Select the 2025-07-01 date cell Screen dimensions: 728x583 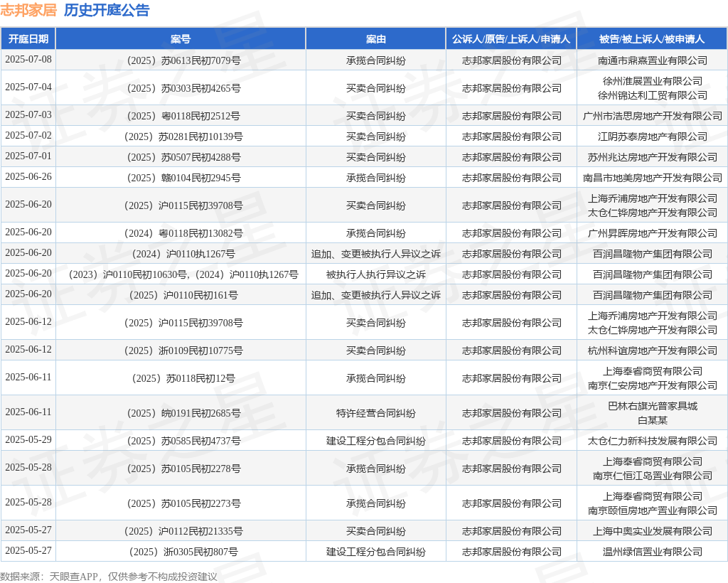(x=28, y=156)
